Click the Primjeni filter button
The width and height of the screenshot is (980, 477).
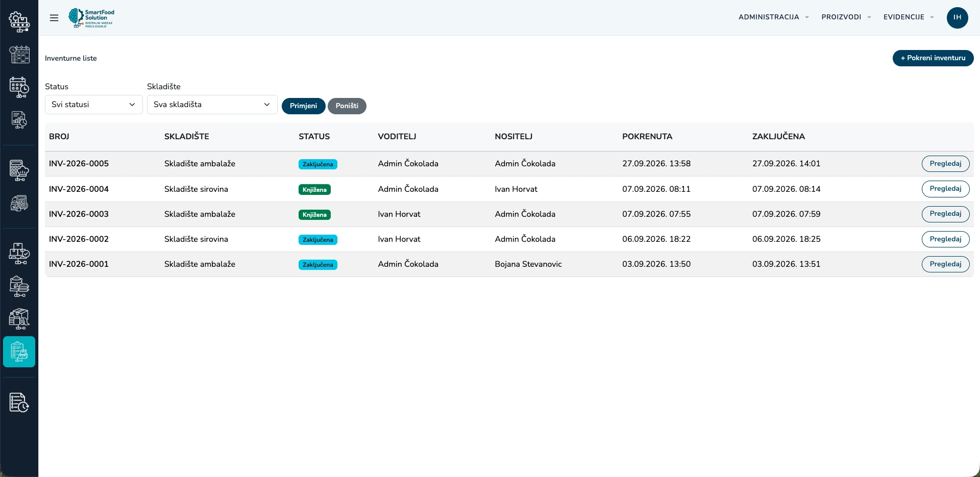point(303,106)
